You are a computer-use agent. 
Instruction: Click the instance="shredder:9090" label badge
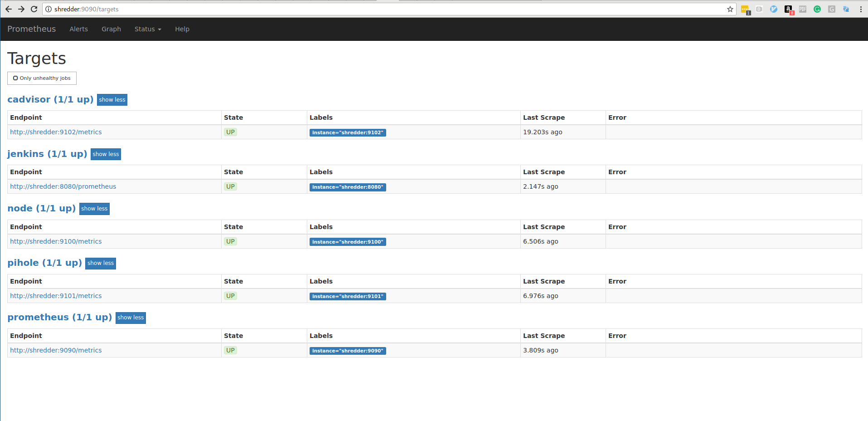(348, 351)
